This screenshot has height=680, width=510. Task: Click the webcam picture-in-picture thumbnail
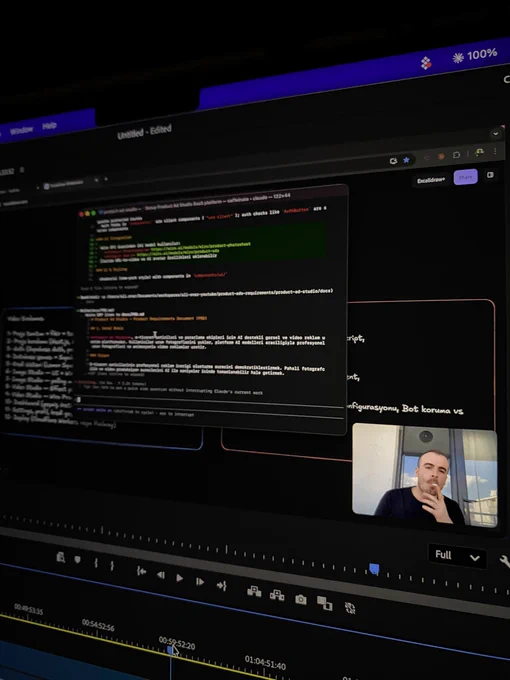[x=425, y=474]
